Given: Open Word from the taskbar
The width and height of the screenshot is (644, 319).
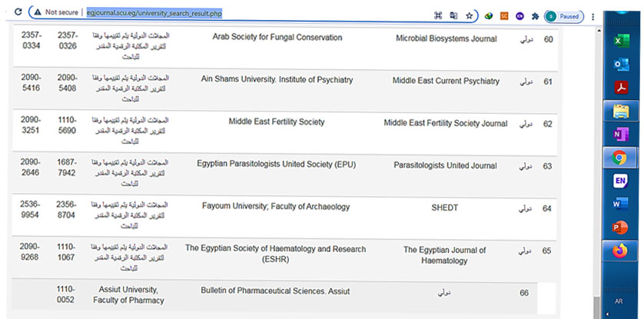Looking at the screenshot, I should [x=621, y=204].
